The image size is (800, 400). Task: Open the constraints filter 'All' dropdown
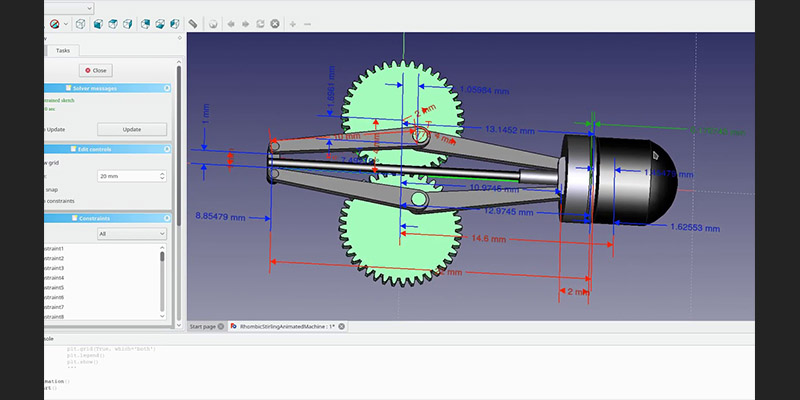click(131, 234)
